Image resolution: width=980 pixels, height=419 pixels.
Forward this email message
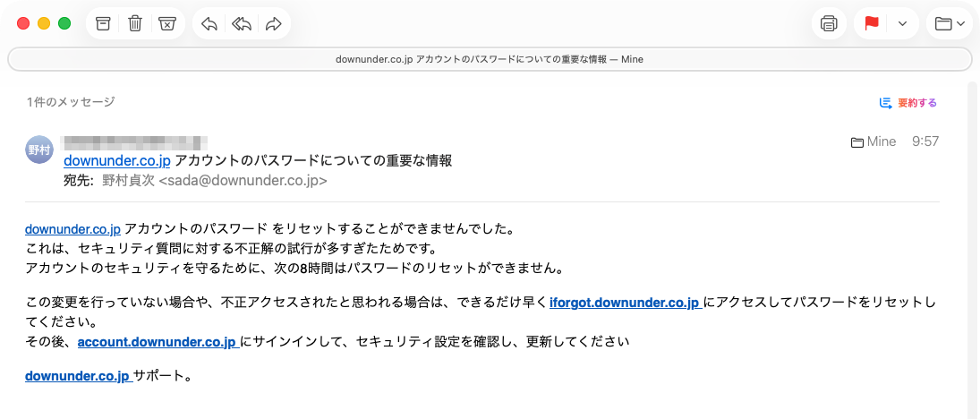tap(274, 24)
